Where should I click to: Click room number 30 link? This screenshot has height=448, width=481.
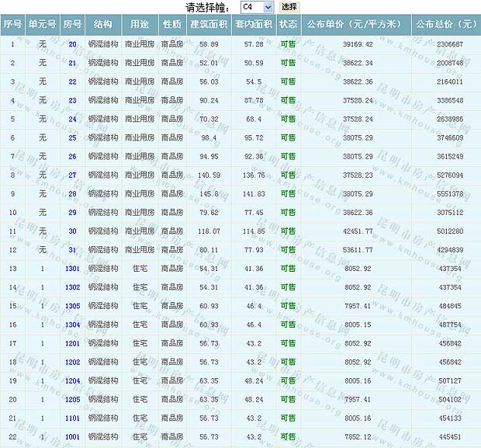[x=72, y=231]
